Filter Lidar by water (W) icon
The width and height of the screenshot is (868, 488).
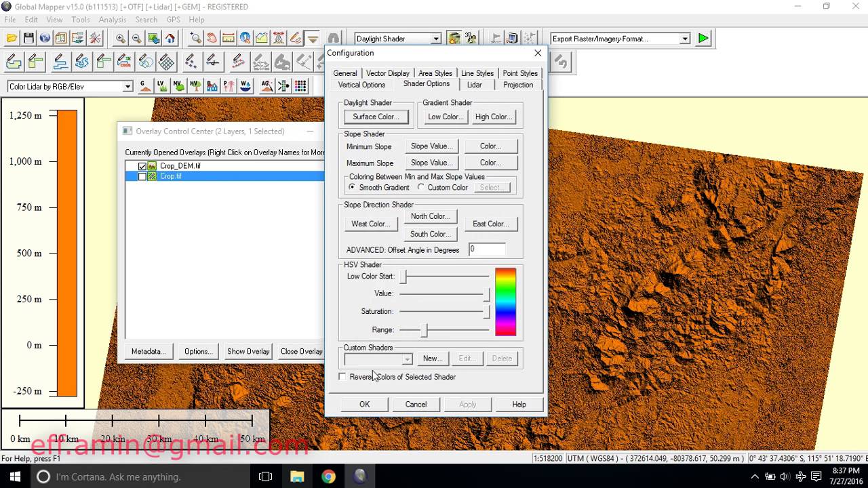point(245,86)
